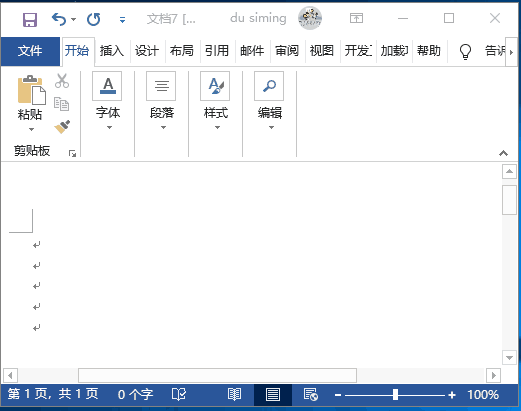
Task: Switch to Read Mode view
Action: (x=234, y=395)
